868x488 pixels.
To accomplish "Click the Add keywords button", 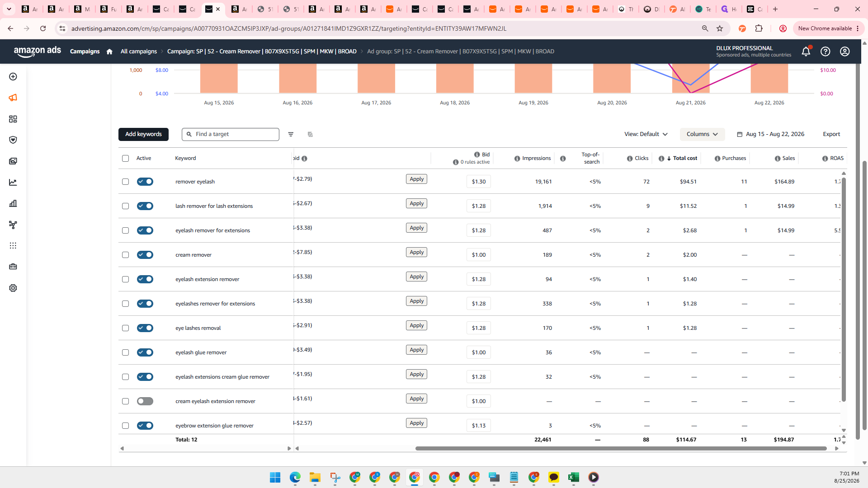I will click(x=143, y=134).
